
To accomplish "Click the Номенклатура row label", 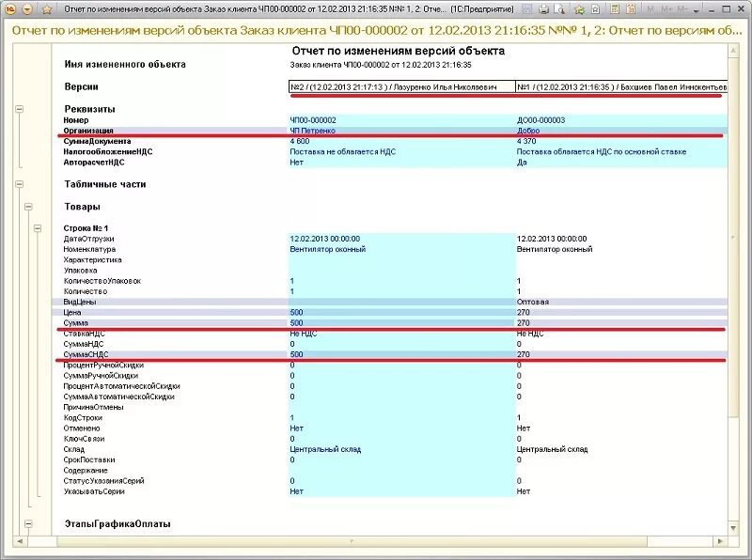I will 89,249.
